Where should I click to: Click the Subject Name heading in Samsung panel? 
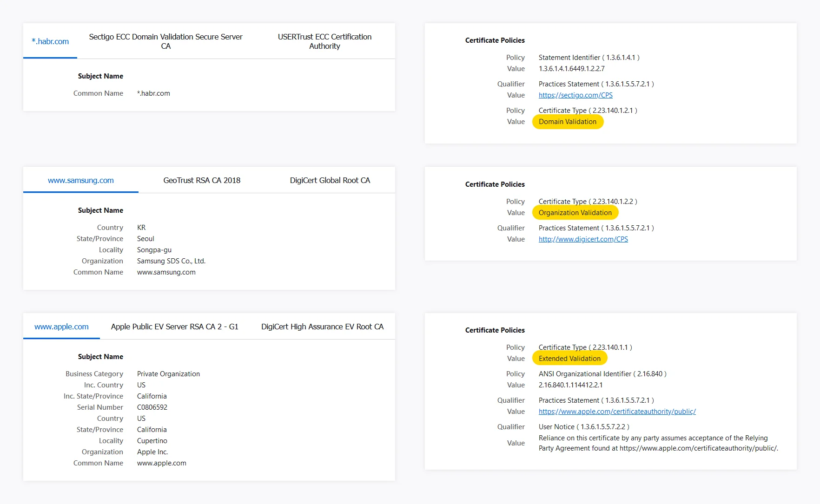[100, 210]
